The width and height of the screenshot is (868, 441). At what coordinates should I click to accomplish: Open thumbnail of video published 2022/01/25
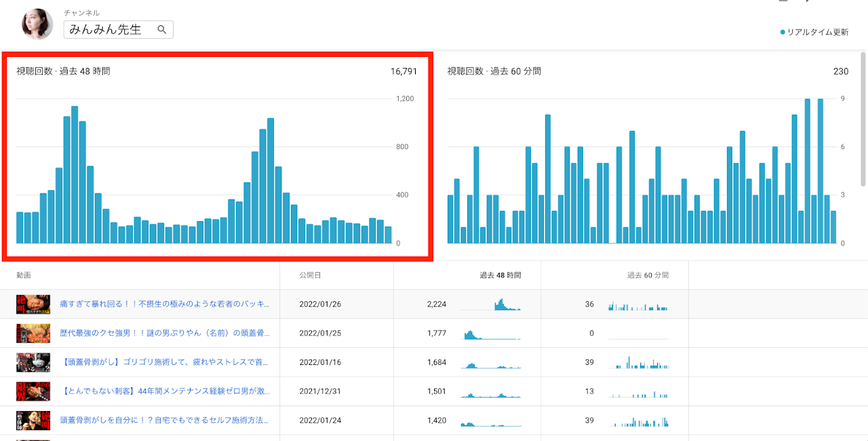[33, 333]
